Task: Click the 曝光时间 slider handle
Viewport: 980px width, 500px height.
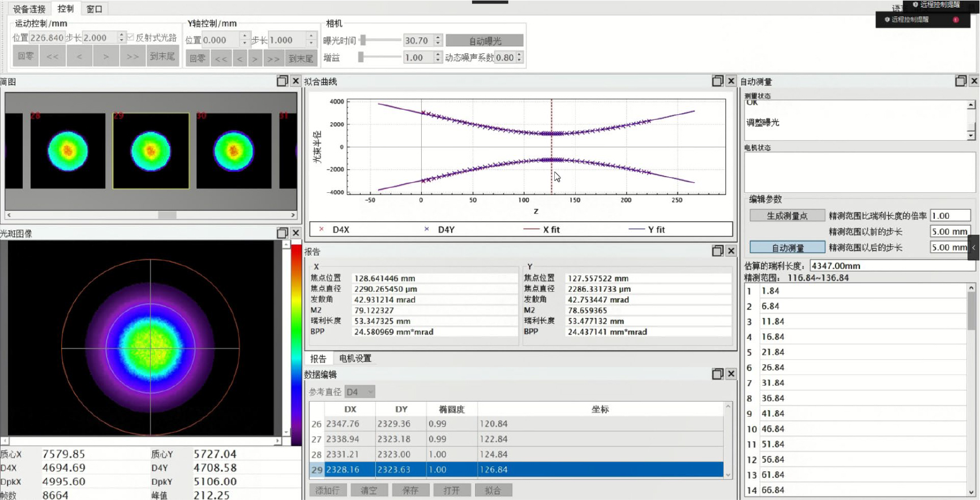Action: [x=363, y=40]
